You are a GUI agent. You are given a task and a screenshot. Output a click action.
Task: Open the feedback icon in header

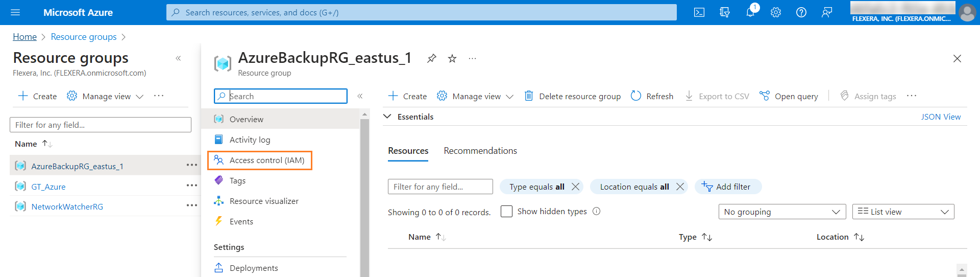[827, 12]
